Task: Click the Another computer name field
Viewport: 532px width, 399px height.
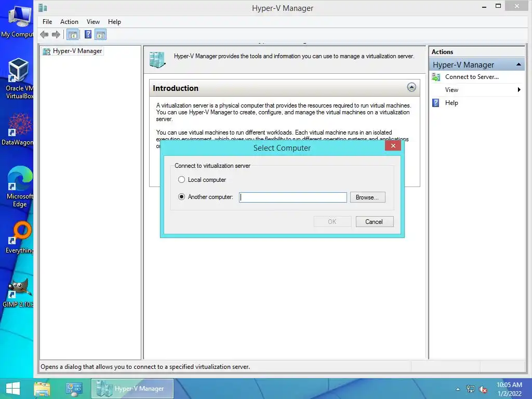Action: point(293,197)
